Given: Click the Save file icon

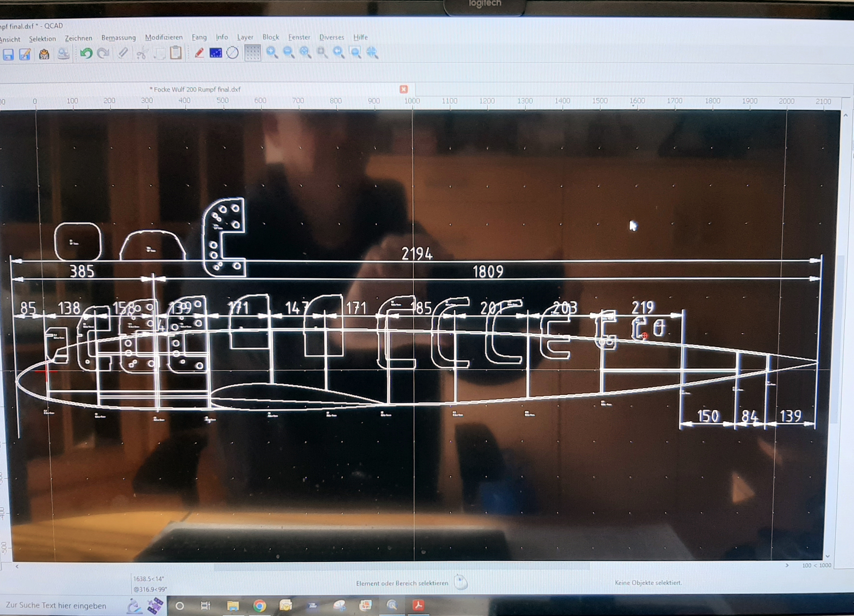Looking at the screenshot, I should tap(8, 55).
